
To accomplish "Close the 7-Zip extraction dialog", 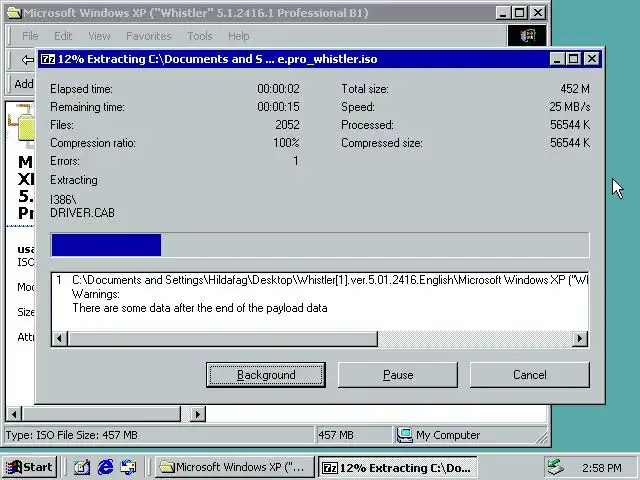I will tap(591, 59).
